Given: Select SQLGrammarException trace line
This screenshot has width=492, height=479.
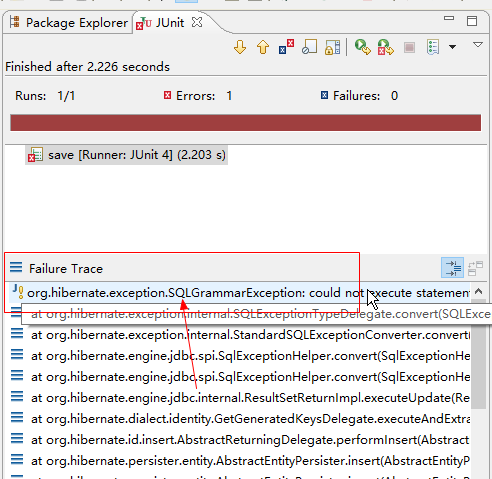Looking at the screenshot, I should pos(241,293).
